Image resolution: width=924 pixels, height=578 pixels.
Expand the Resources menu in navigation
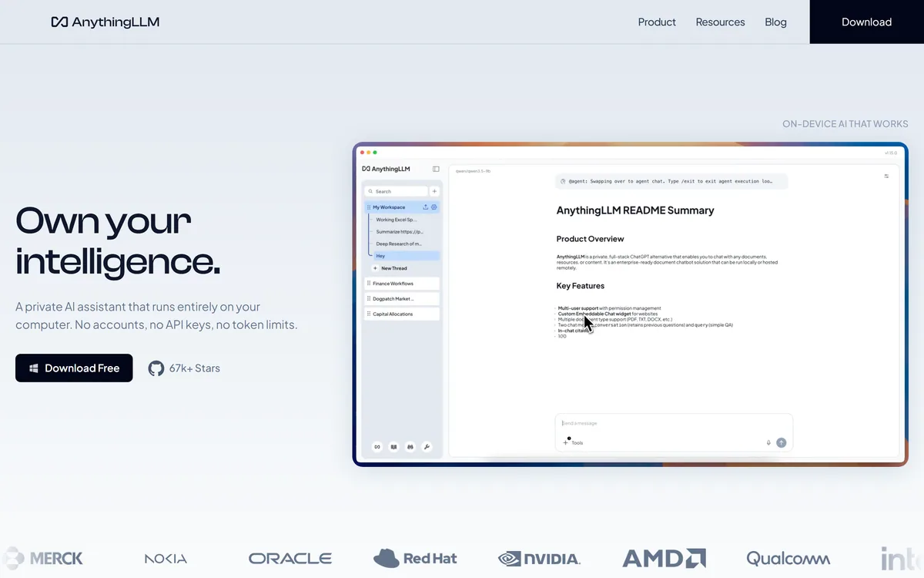(720, 22)
